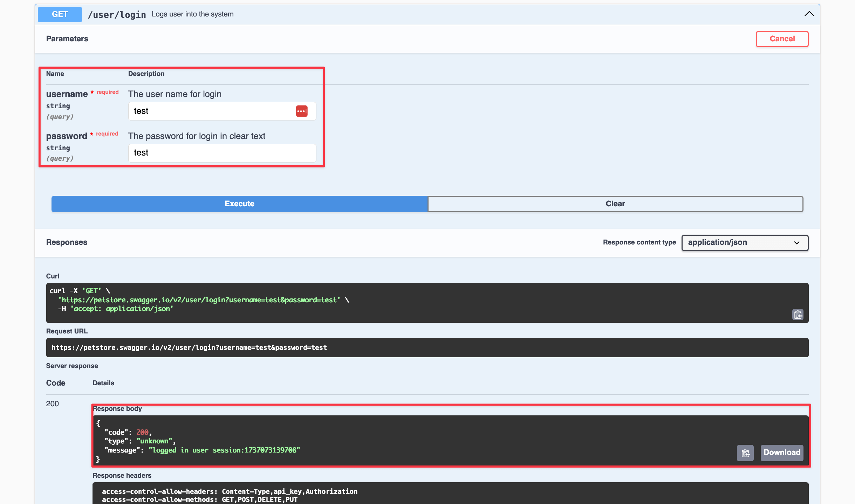This screenshot has width=855, height=504.
Task: Execute the login request
Action: (239, 203)
